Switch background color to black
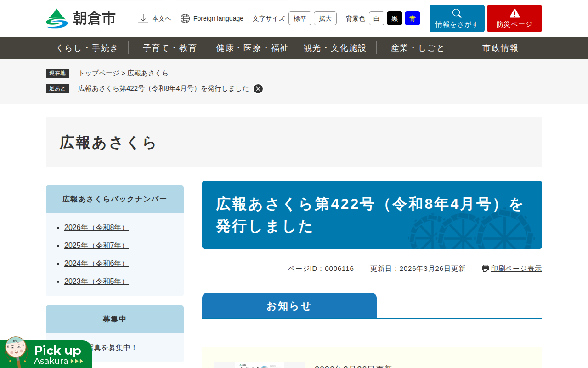588x368 pixels. [394, 18]
